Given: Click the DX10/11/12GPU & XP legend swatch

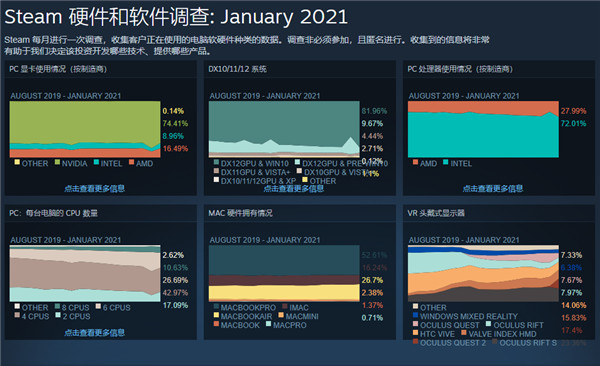Looking at the screenshot, I should point(217,180).
